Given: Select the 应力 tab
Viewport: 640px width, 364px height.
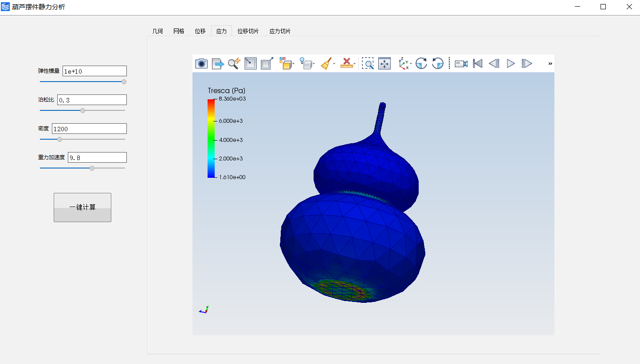Looking at the screenshot, I should pyautogui.click(x=221, y=31).
